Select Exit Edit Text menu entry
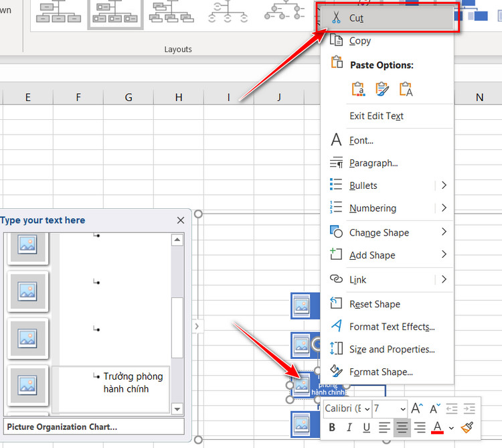The height and width of the screenshot is (448, 502). point(388,116)
